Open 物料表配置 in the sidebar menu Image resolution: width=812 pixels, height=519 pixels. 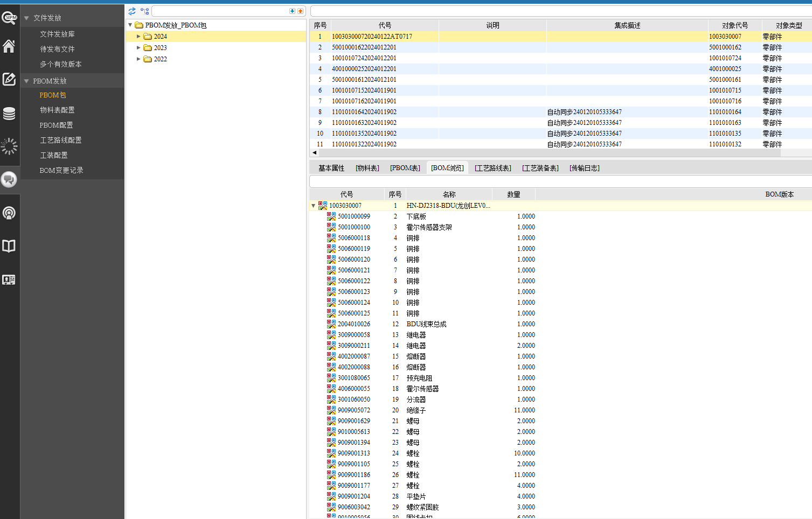(x=57, y=110)
